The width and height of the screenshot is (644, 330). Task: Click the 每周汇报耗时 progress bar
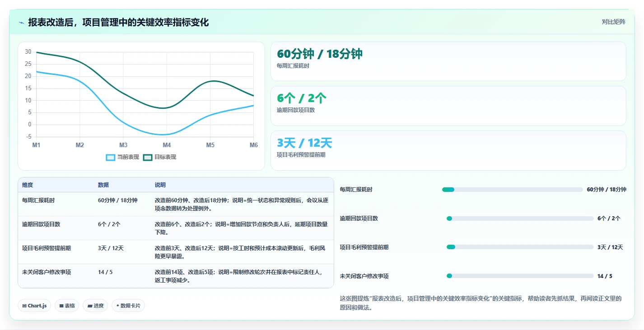point(513,190)
